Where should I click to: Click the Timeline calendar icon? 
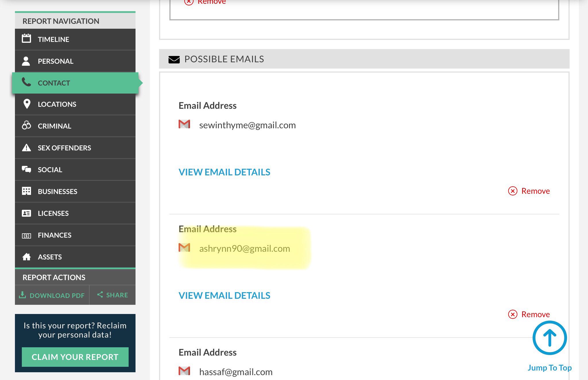[x=26, y=38]
